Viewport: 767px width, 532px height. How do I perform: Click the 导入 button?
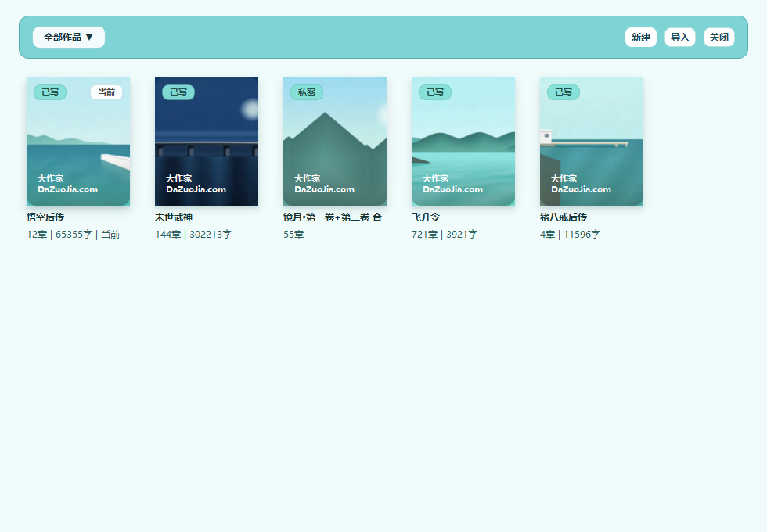tap(680, 38)
